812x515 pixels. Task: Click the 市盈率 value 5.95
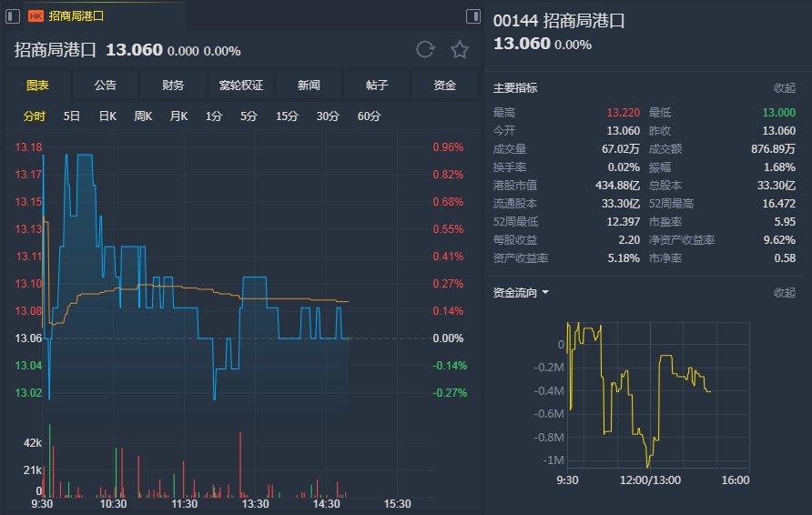785,221
